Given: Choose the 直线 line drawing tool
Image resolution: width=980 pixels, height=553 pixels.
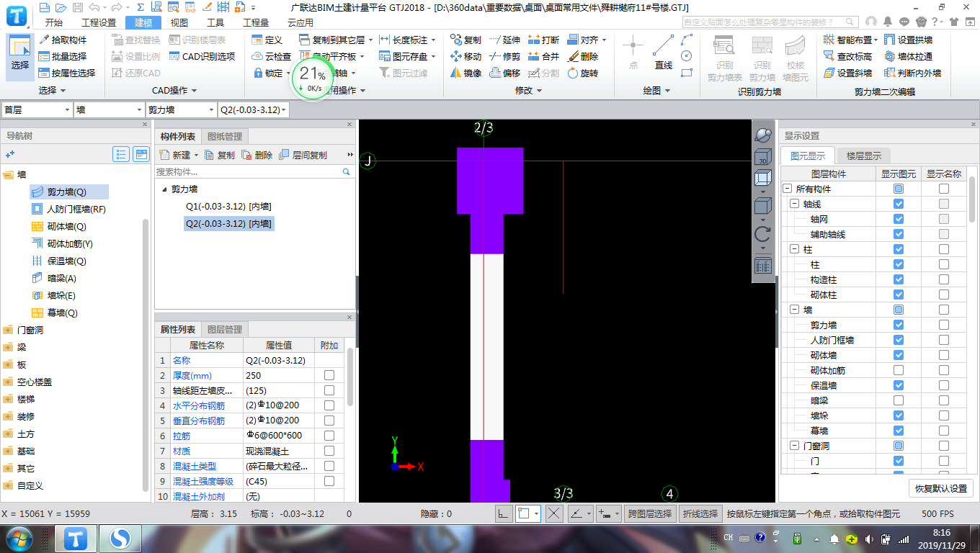Looking at the screenshot, I should pos(664,53).
